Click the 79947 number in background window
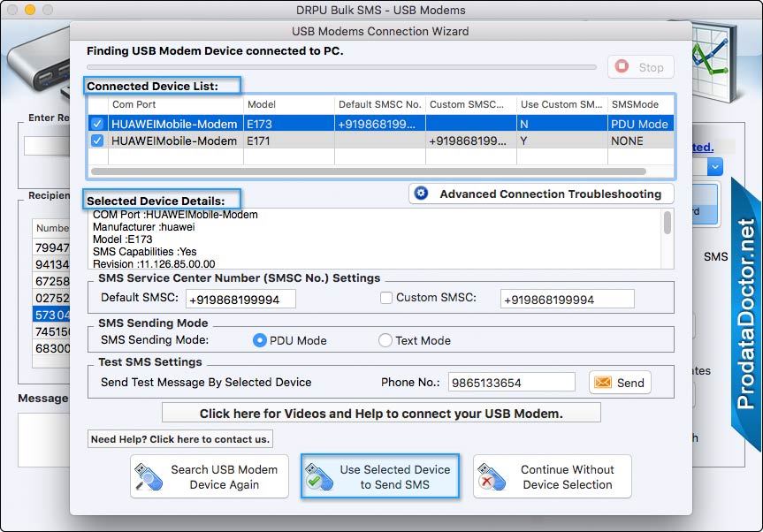 [x=52, y=247]
